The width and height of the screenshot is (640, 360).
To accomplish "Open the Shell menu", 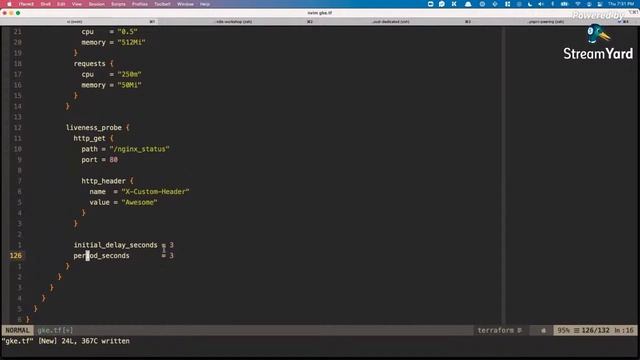I will pyautogui.click(x=46, y=4).
